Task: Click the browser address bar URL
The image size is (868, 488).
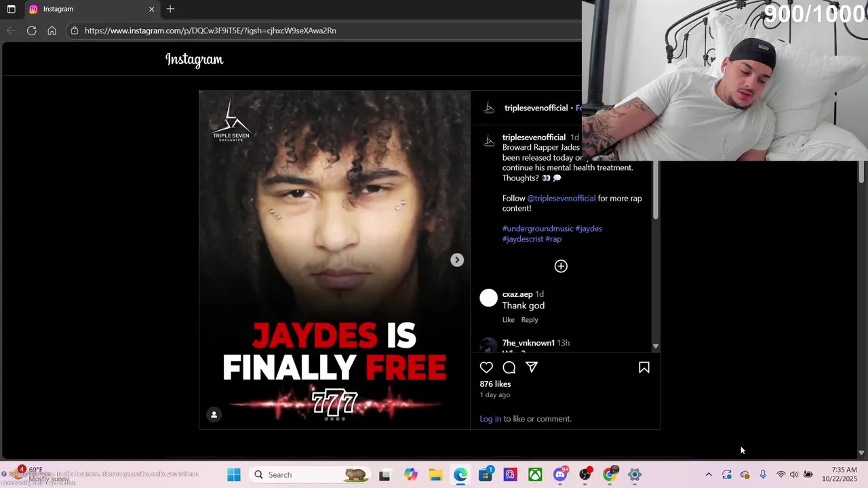Action: point(210,30)
